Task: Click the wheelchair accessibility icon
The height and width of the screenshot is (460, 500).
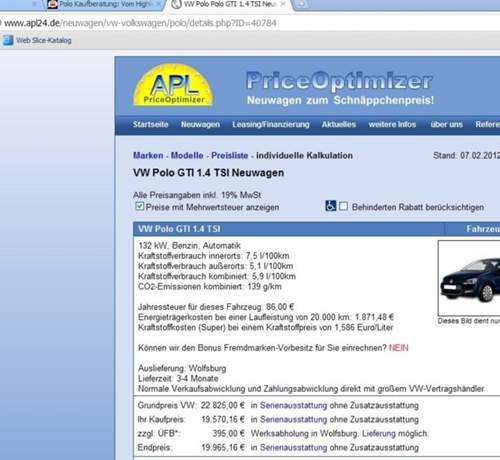Action: (x=330, y=206)
